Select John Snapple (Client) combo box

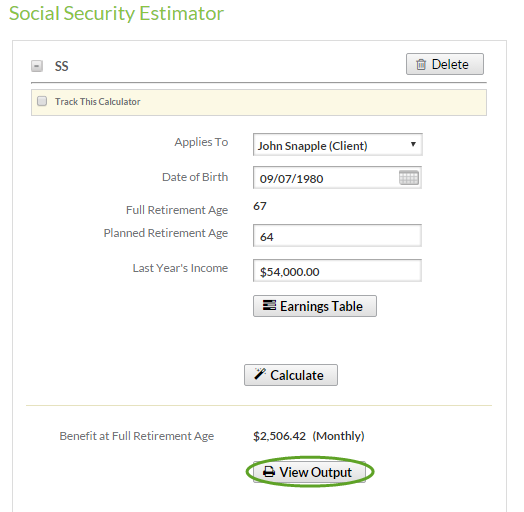click(x=338, y=145)
